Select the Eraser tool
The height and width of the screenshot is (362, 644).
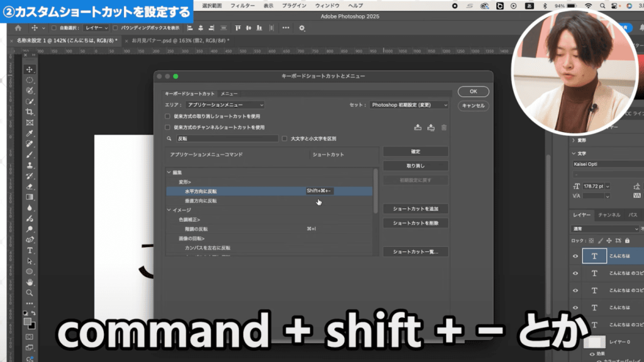[x=30, y=187]
